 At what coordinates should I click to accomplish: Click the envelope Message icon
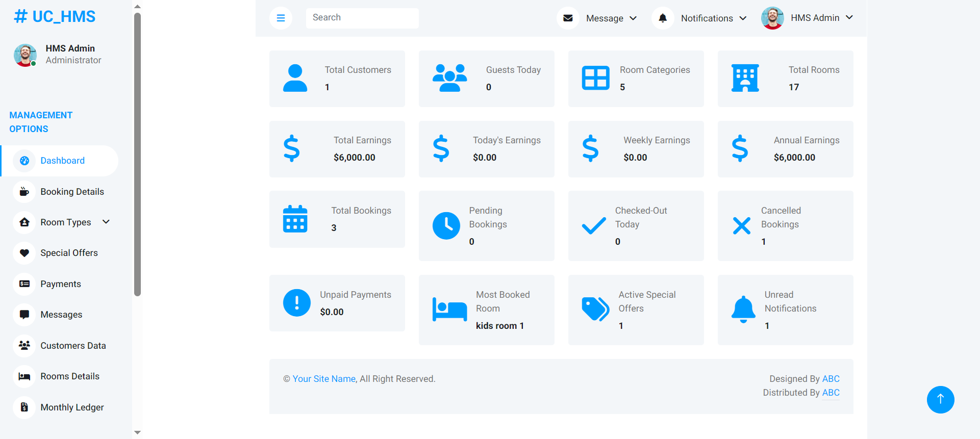coord(568,18)
